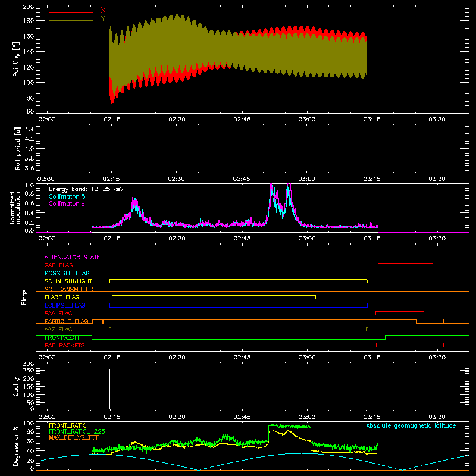Image resolution: width=476 pixels, height=476 pixels.
Task: Click 'Energy band: 12-25 keV' annotation
Action: (x=86, y=189)
